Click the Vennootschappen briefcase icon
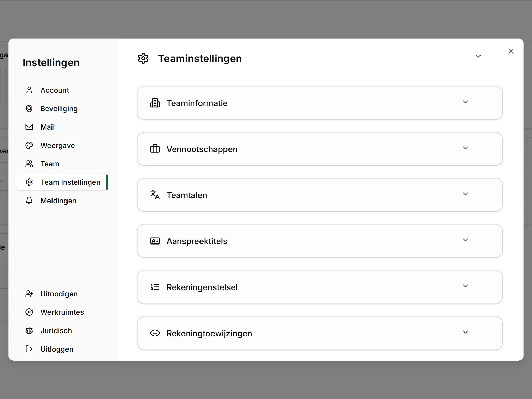The height and width of the screenshot is (399, 532). click(155, 149)
